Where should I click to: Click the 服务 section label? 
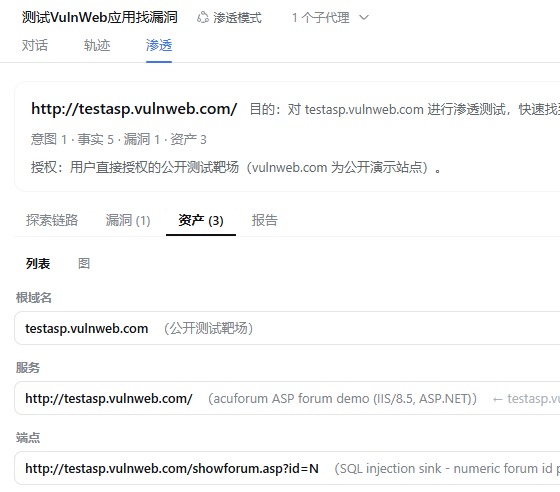[28, 367]
